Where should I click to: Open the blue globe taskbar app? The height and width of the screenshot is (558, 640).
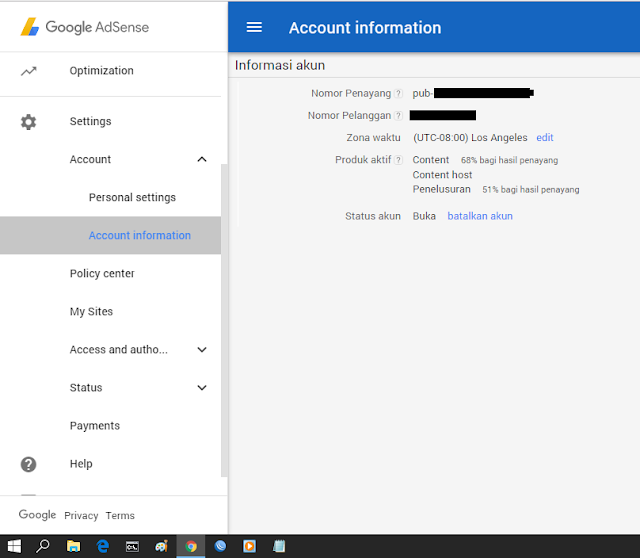[220, 546]
